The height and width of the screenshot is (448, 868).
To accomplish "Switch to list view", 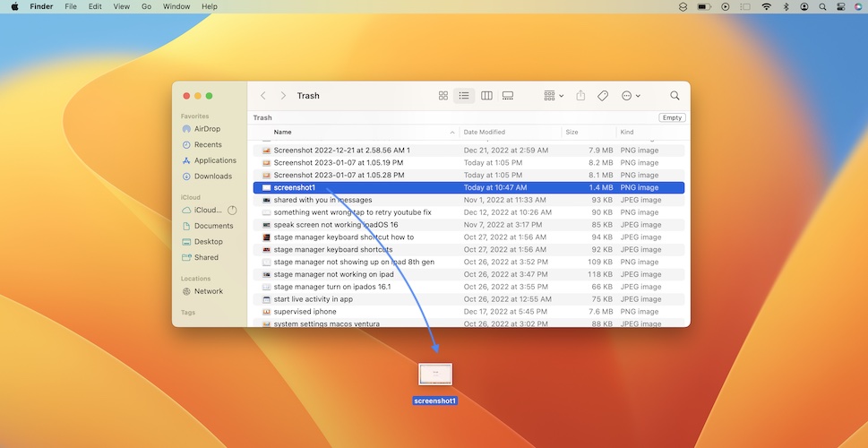I will pos(464,96).
